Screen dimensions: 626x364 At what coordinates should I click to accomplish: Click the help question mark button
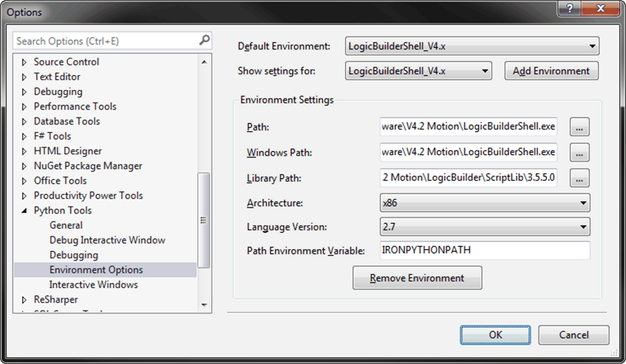(569, 9)
